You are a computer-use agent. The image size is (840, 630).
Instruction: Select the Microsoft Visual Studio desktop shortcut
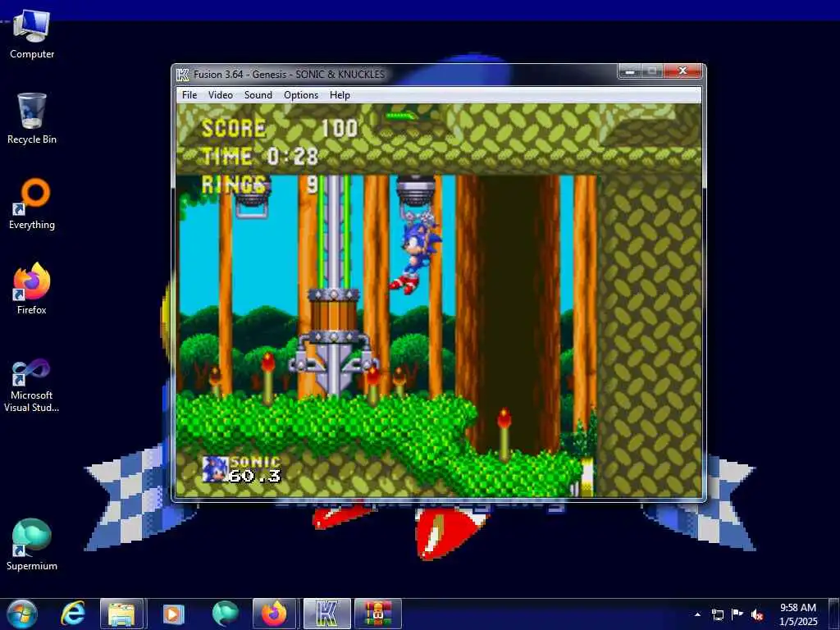(x=32, y=386)
